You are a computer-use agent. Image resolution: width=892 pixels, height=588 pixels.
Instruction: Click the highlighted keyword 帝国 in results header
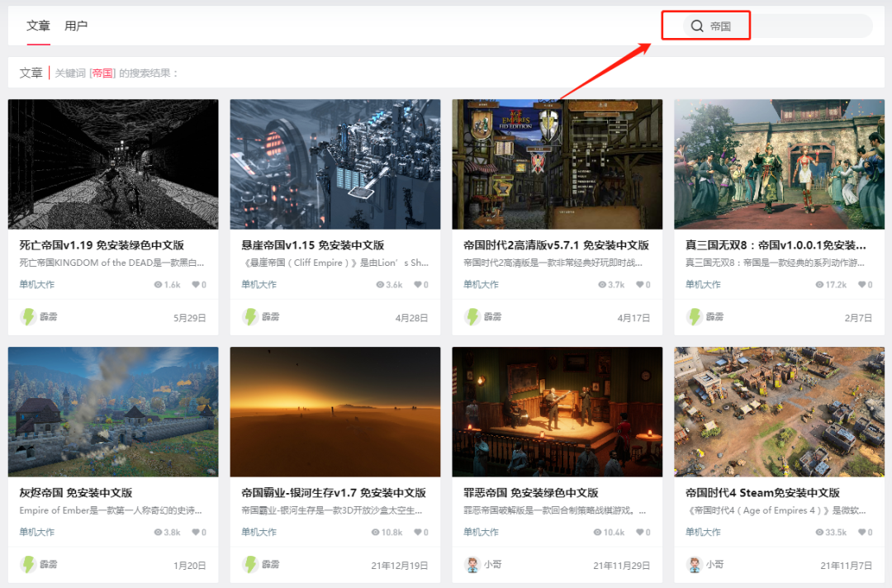[102, 73]
